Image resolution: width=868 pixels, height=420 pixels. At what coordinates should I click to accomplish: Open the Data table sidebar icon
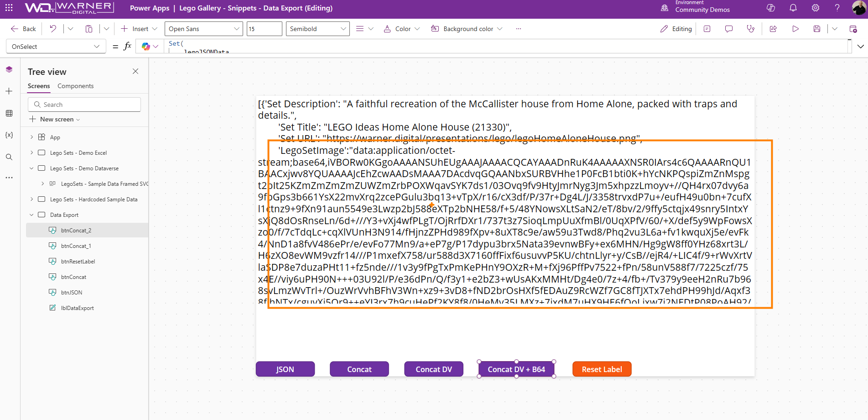point(9,113)
